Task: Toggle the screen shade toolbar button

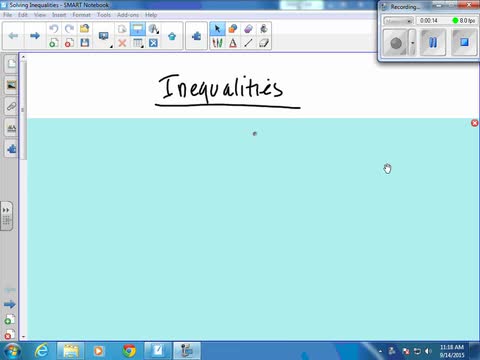Action: point(138,29)
